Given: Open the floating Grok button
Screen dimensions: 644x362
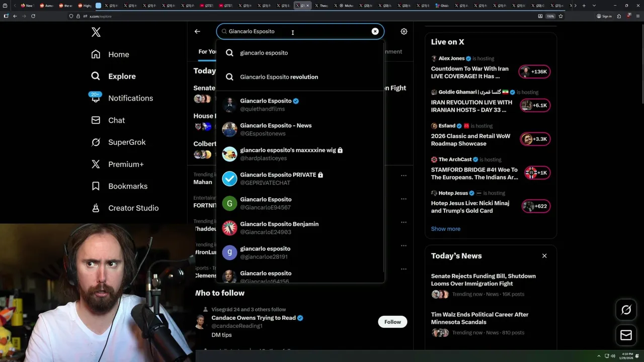Looking at the screenshot, I should coord(626,310).
